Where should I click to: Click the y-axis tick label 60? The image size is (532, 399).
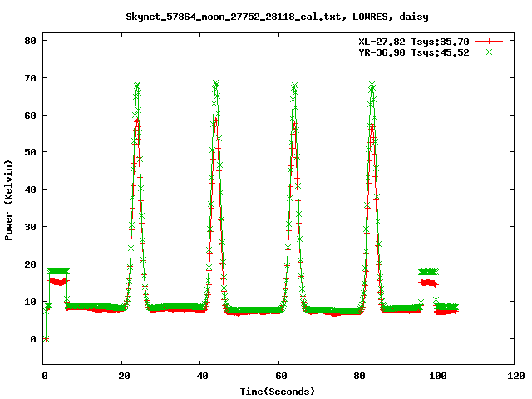[31, 116]
